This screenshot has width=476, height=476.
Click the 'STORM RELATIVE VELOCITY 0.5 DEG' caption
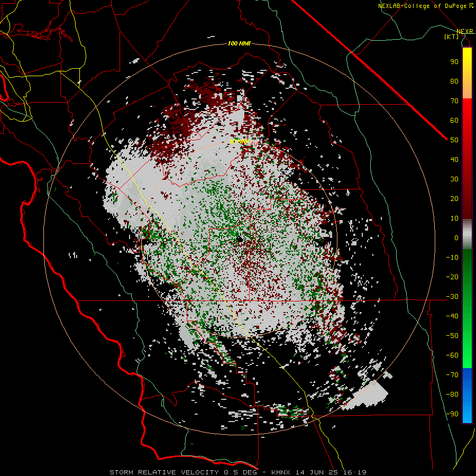pos(183,472)
